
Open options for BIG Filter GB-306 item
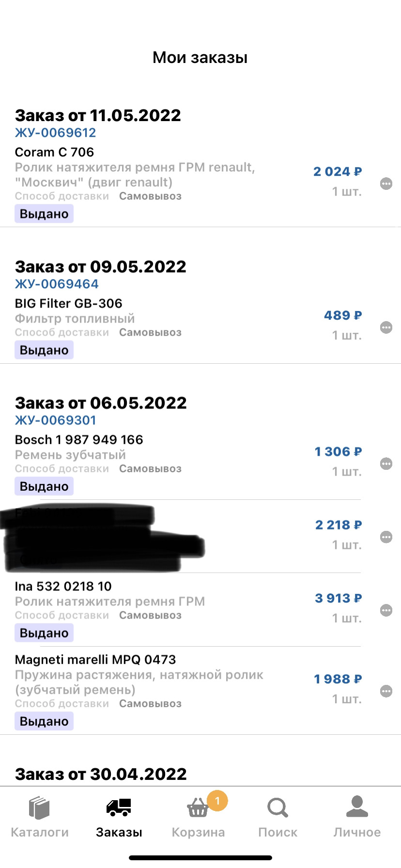point(386,327)
